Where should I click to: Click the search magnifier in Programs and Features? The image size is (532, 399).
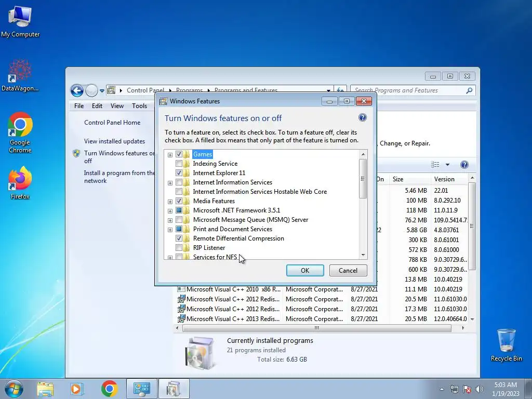click(469, 90)
